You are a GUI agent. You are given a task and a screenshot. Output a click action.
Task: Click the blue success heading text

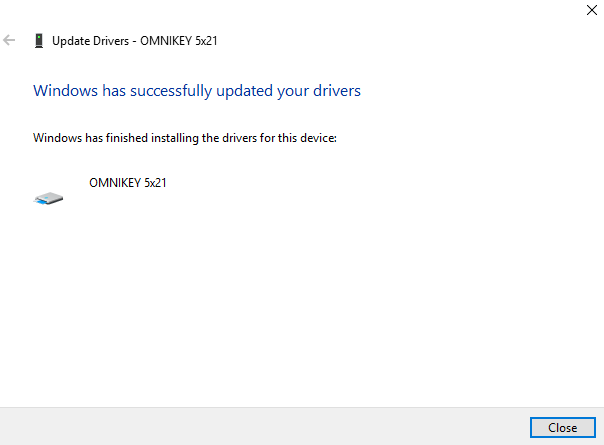pos(197,91)
